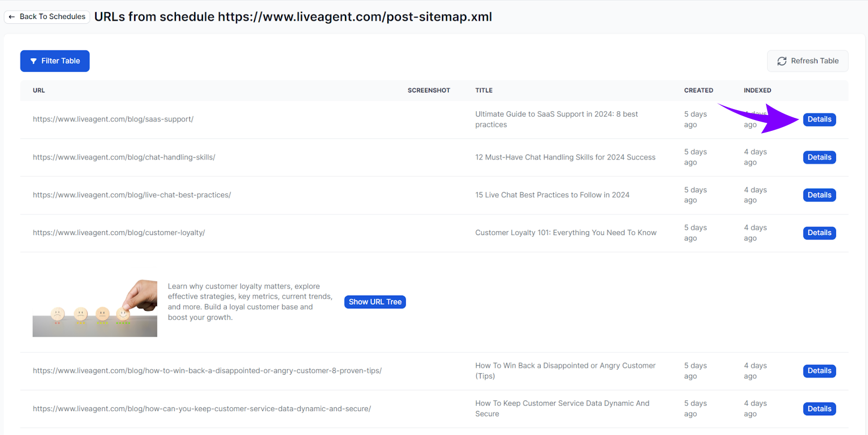
Task: Open Details for win-back angry customer row
Action: [x=819, y=371]
